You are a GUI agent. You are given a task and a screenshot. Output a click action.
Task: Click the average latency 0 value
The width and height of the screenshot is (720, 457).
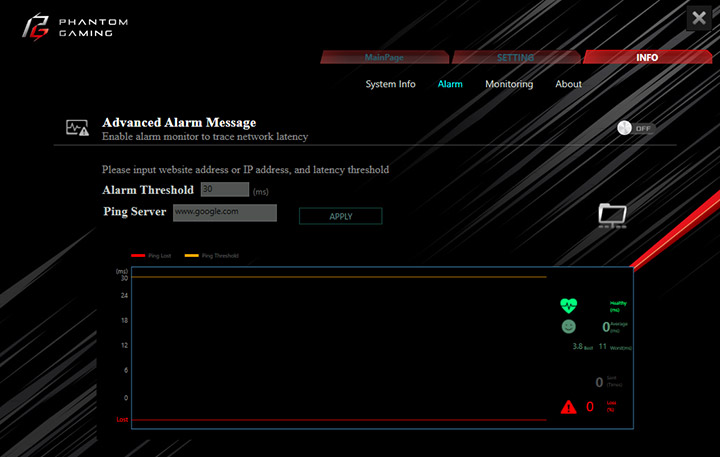(x=606, y=327)
